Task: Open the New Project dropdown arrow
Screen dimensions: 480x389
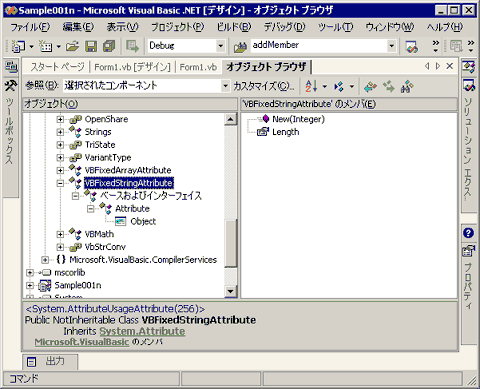Action: tap(31, 46)
